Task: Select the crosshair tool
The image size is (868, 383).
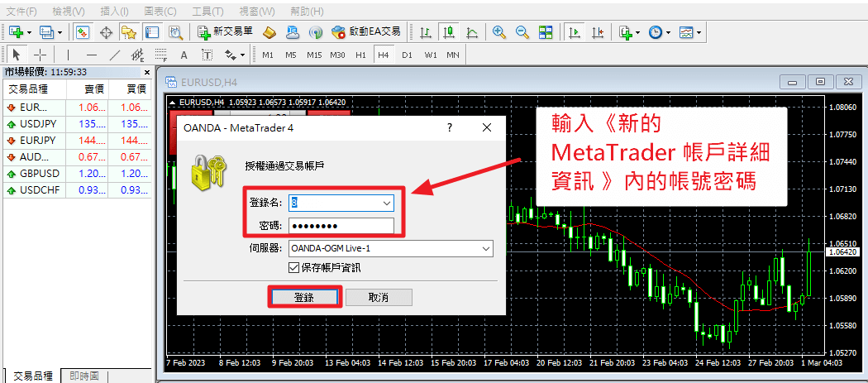Action: (x=40, y=55)
